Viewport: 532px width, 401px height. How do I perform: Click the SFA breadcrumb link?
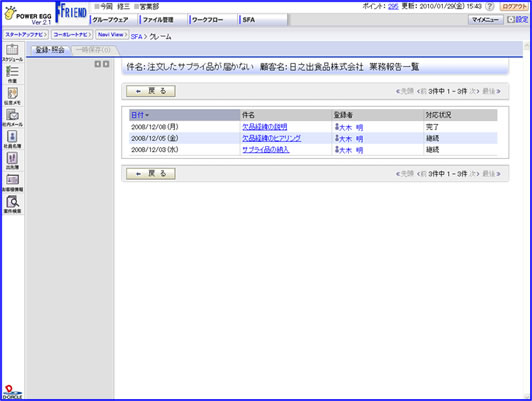coord(136,37)
